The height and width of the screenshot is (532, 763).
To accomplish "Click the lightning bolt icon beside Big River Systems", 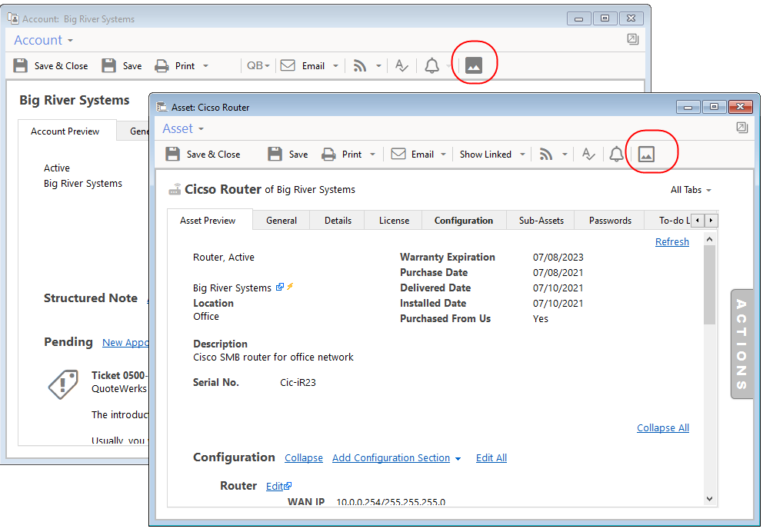I will point(291,288).
